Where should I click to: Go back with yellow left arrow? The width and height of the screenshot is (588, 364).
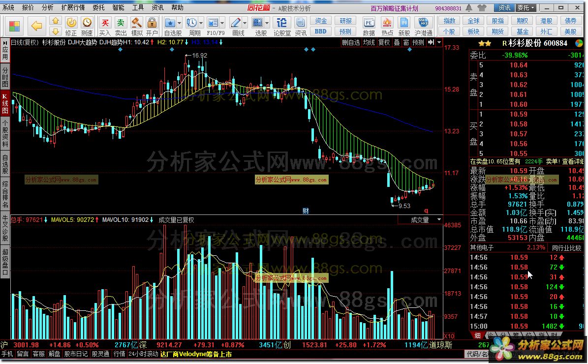tap(36, 26)
